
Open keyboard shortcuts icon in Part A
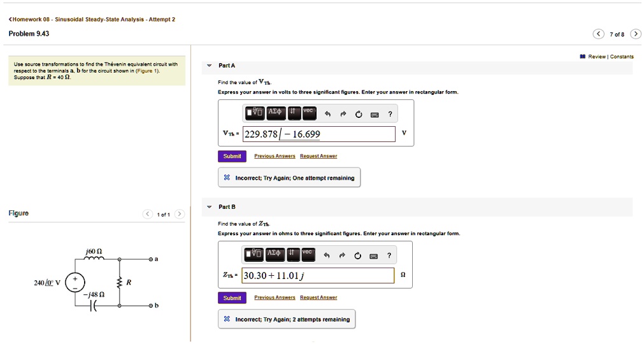point(375,115)
